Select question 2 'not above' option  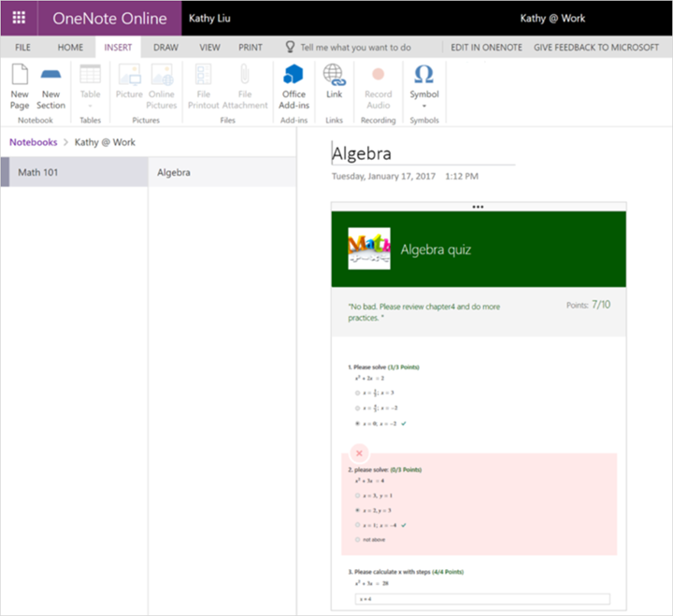click(x=357, y=539)
